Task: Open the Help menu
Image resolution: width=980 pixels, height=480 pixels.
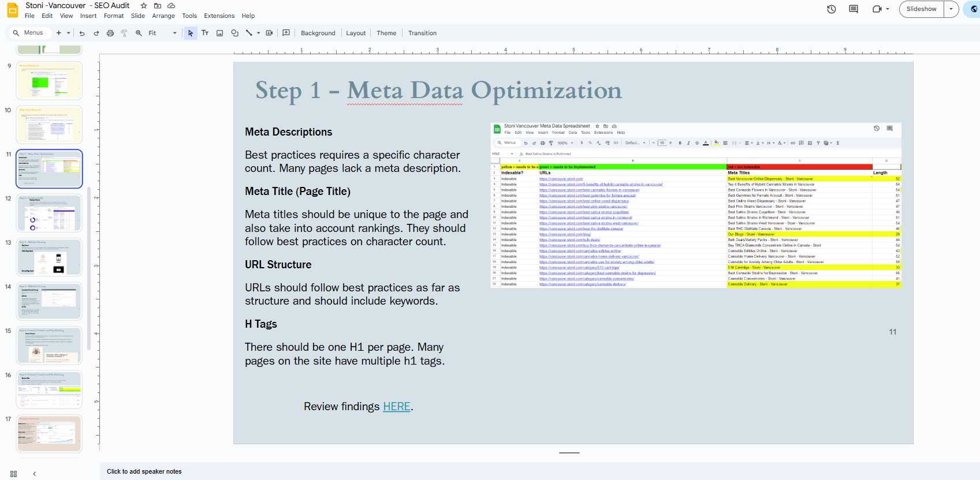Action: (x=248, y=16)
